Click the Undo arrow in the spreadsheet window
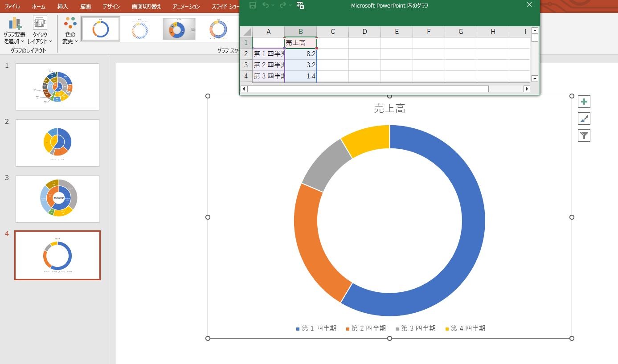 tap(266, 5)
